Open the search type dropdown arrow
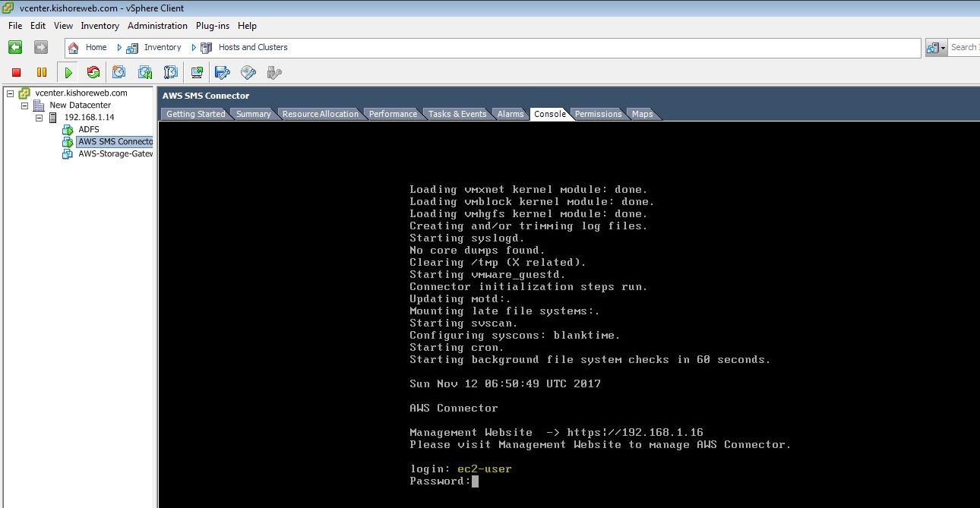Image resolution: width=980 pixels, height=508 pixels. [x=944, y=48]
